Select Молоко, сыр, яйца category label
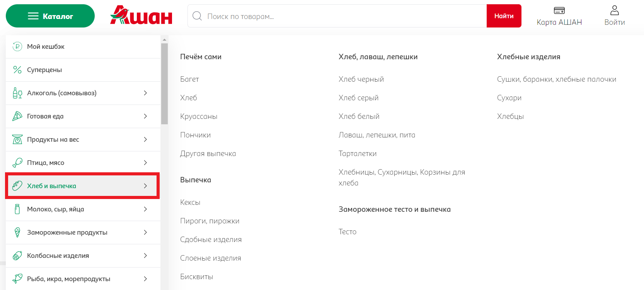The height and width of the screenshot is (290, 644). click(x=56, y=209)
